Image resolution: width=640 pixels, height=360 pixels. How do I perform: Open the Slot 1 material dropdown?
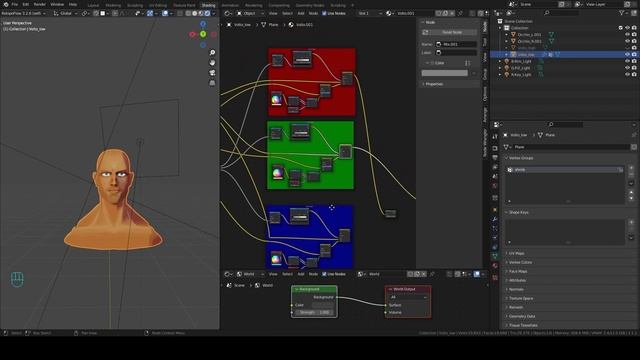click(370, 13)
